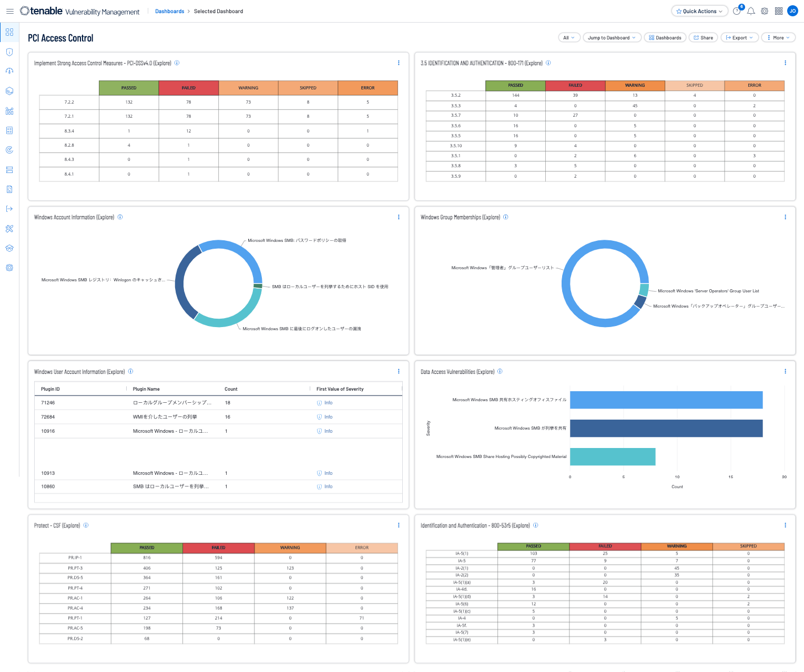Open kebab menu for Protect - CSF widget
The width and height of the screenshot is (804, 672).
click(399, 525)
